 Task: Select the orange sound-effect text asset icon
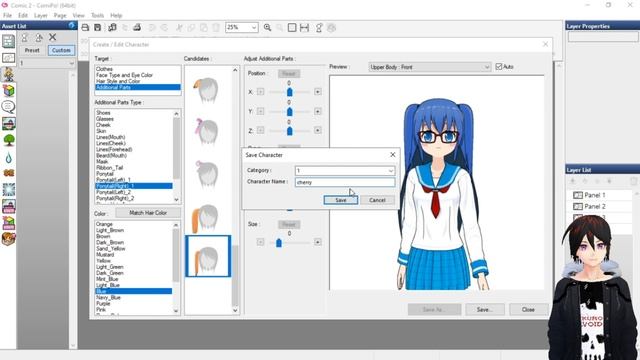[9, 173]
